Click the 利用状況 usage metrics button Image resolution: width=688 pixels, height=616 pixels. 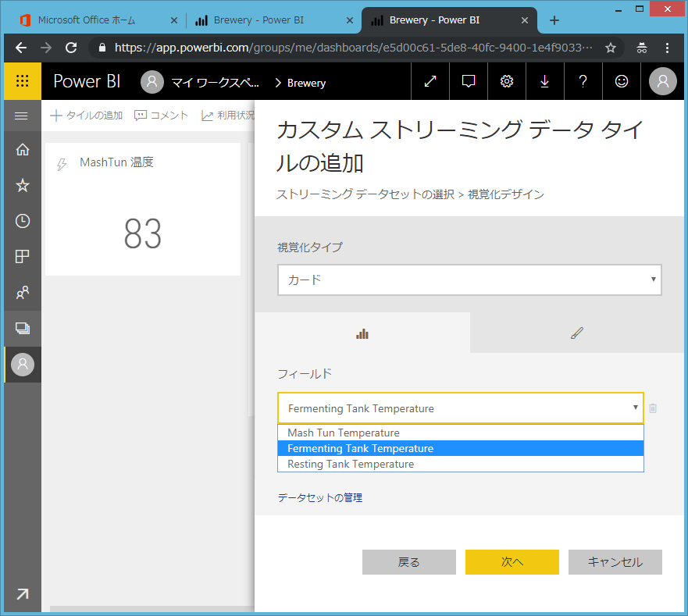pos(228,116)
